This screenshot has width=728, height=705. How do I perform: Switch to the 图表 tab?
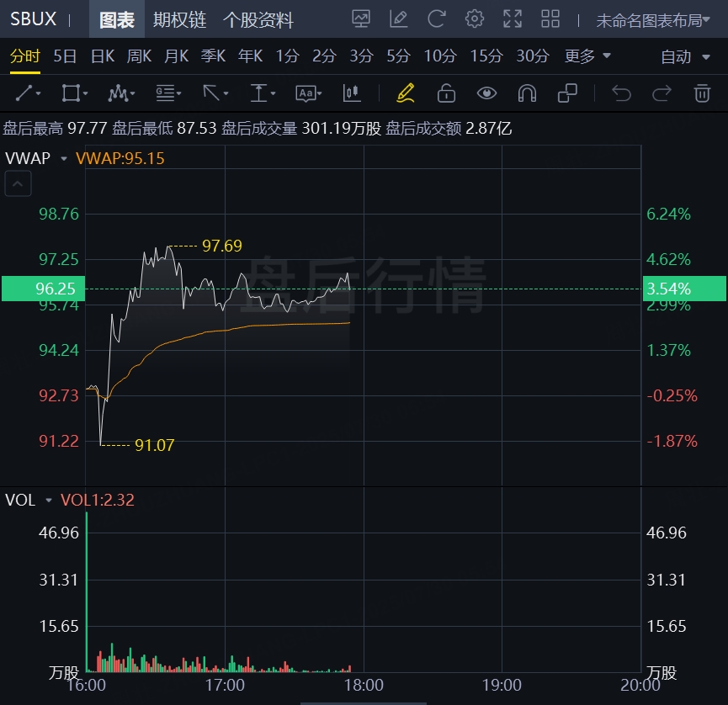[x=117, y=20]
